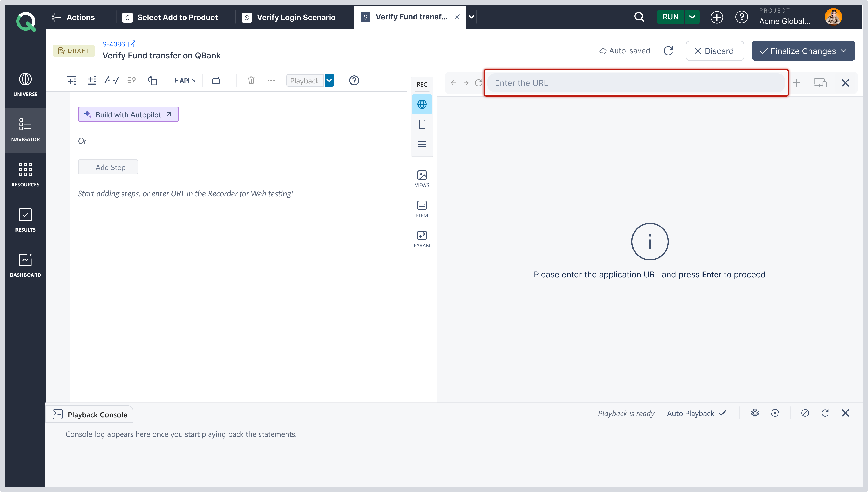Click the comment/uncomment step icon
Image resolution: width=868 pixels, height=492 pixels.
112,80
